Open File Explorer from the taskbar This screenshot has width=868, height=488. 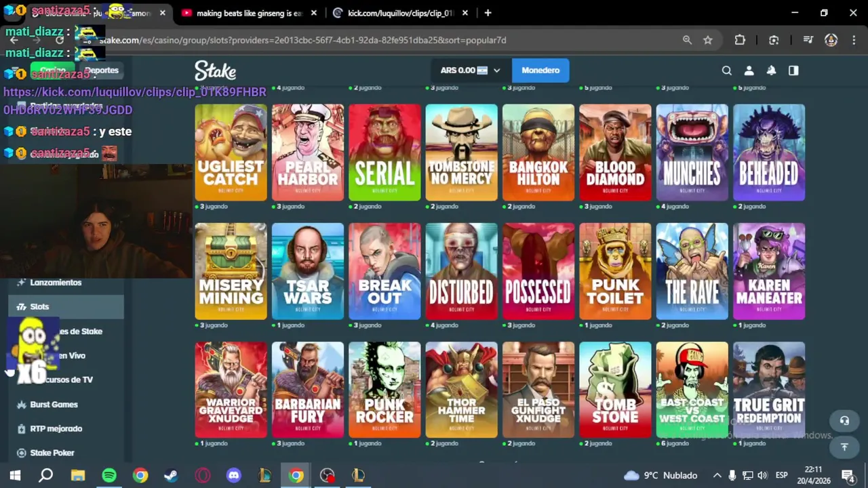pos(78,476)
